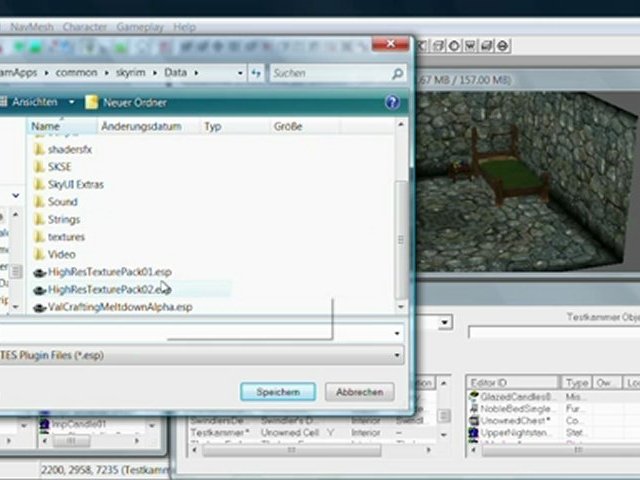Select HighResTexturePack01.esp plugin file

pos(109,272)
